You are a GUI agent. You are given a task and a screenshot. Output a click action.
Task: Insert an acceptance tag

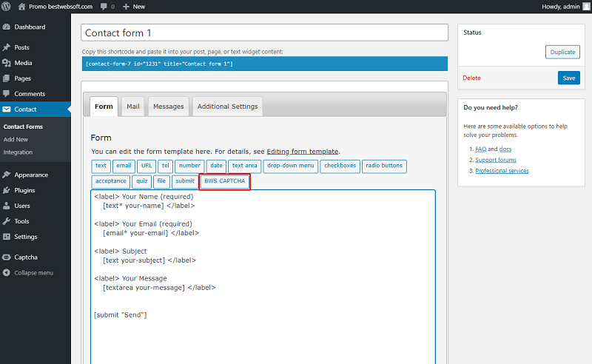110,181
